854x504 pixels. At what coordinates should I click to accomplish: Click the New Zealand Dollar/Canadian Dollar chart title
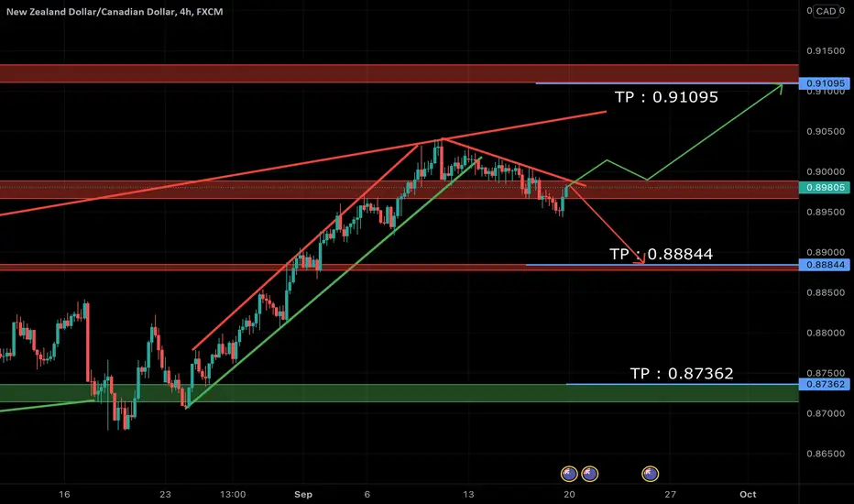[115, 11]
